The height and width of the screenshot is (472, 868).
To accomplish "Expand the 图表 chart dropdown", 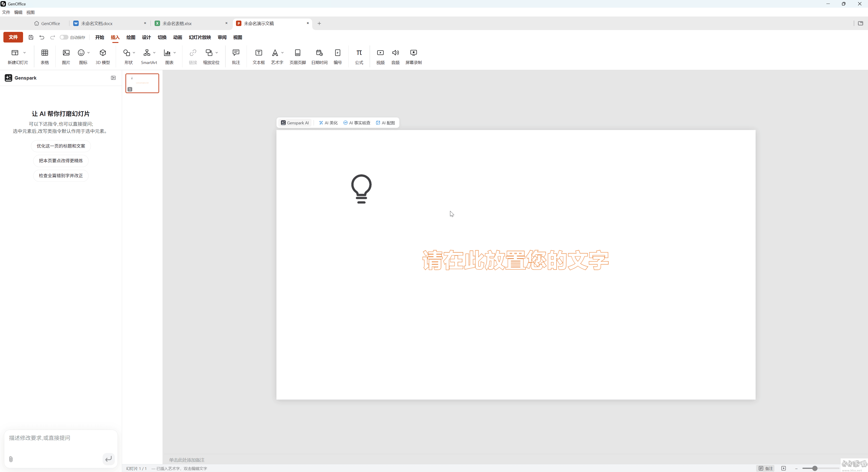I will pos(175,52).
